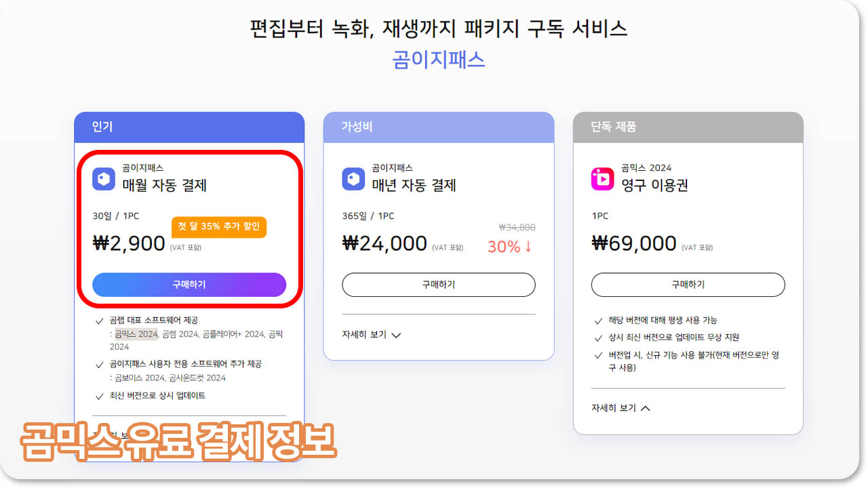Click 구매하기 on the ₩69,000 permanent license
The width and height of the screenshot is (868, 488).
[x=688, y=285]
